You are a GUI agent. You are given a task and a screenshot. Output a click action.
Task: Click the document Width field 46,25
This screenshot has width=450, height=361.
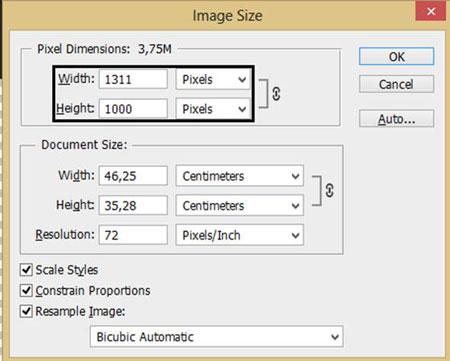(133, 176)
